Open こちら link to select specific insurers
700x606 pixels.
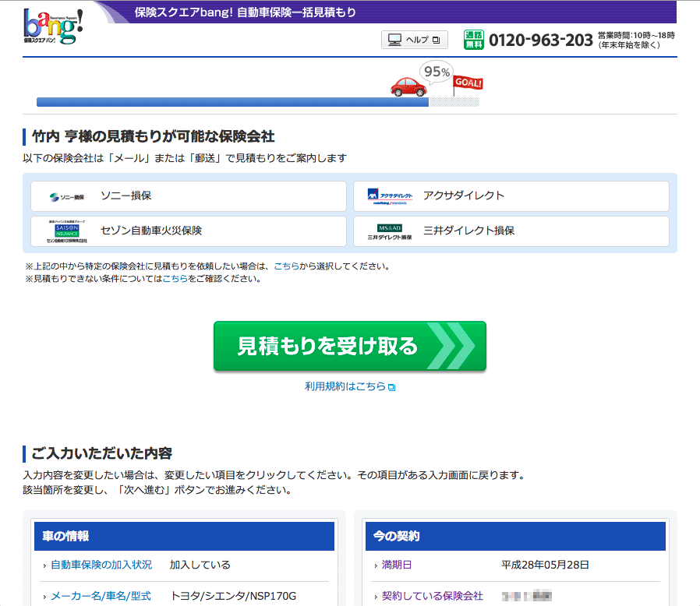pos(286,266)
